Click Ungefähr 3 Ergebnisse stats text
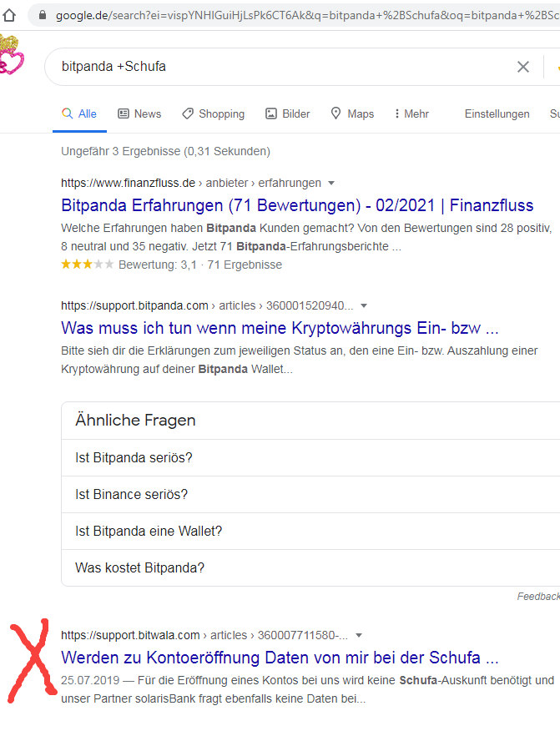Viewport: 560px width, 731px height. coord(165,152)
